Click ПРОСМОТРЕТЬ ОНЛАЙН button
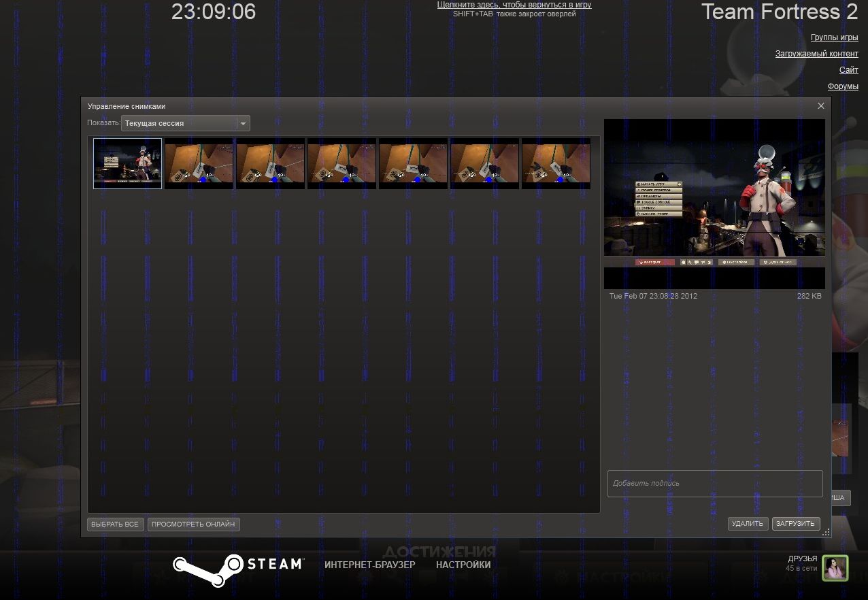This screenshot has width=868, height=600. [194, 524]
